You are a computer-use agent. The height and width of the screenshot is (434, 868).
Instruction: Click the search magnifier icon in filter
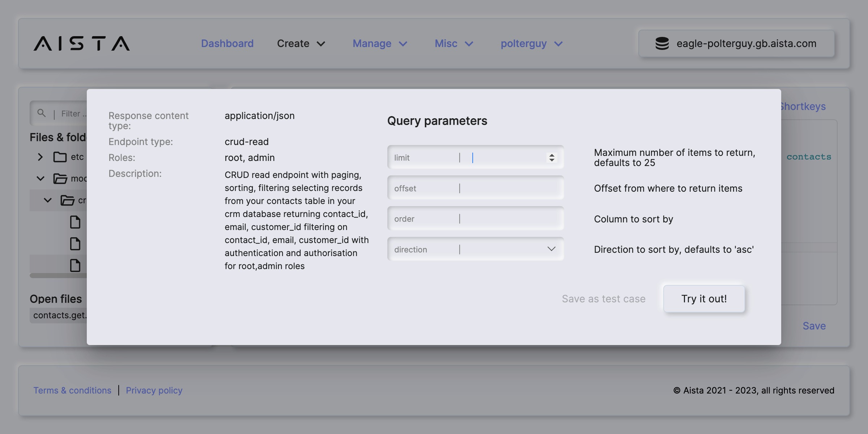coord(42,113)
